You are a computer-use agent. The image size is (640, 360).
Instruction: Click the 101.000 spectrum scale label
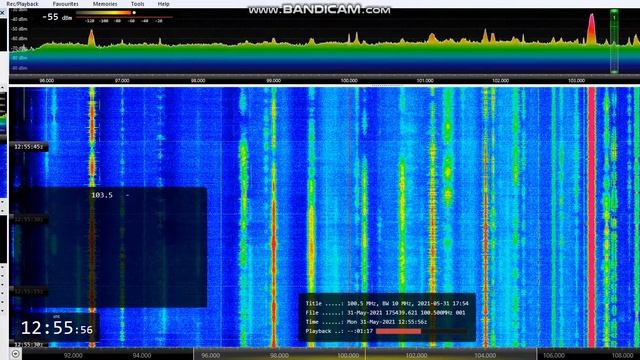pyautogui.click(x=425, y=81)
